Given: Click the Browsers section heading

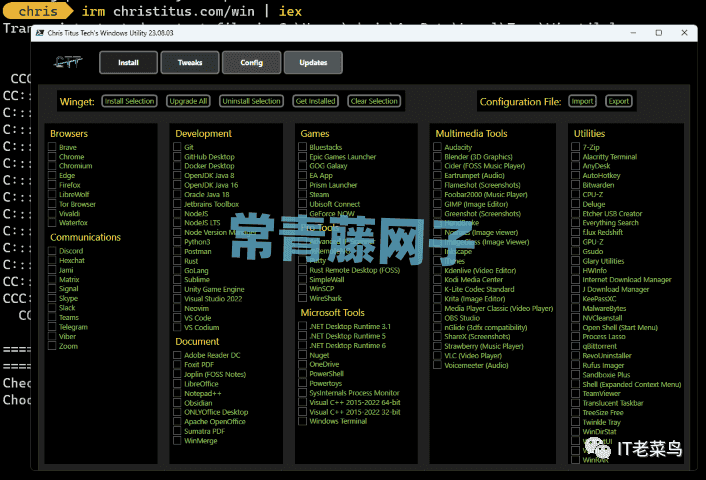Looking at the screenshot, I should (x=69, y=133).
